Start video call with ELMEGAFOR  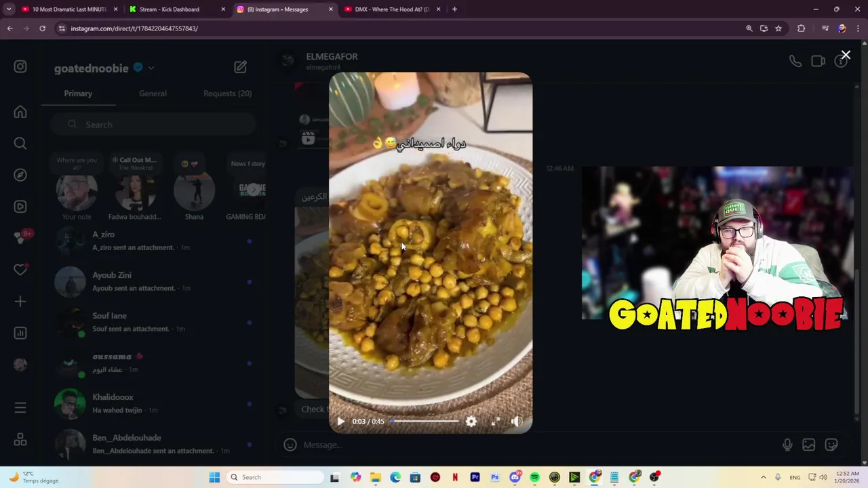tap(818, 62)
